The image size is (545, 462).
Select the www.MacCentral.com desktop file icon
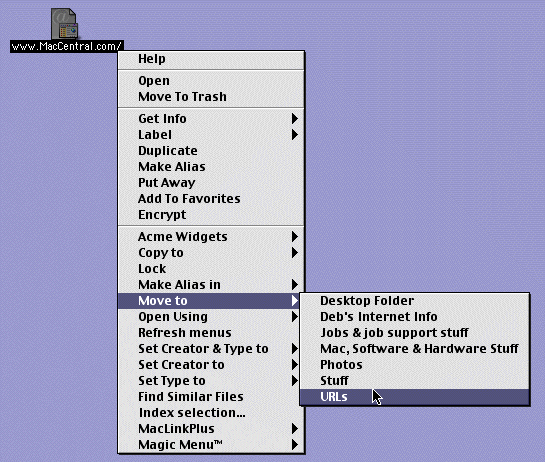(65, 24)
